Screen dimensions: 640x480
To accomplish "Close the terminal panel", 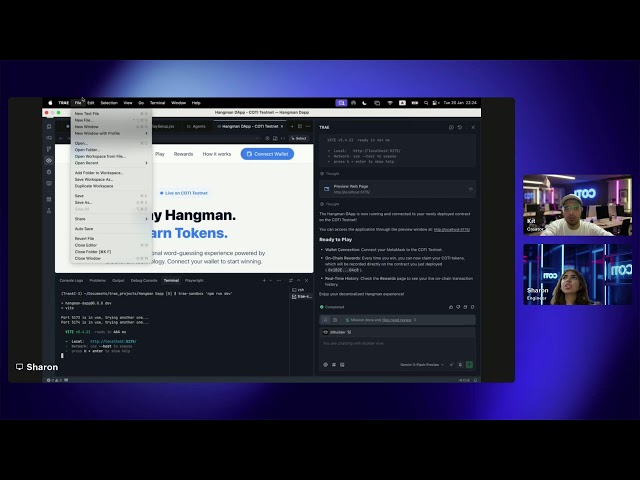I will tap(307, 280).
